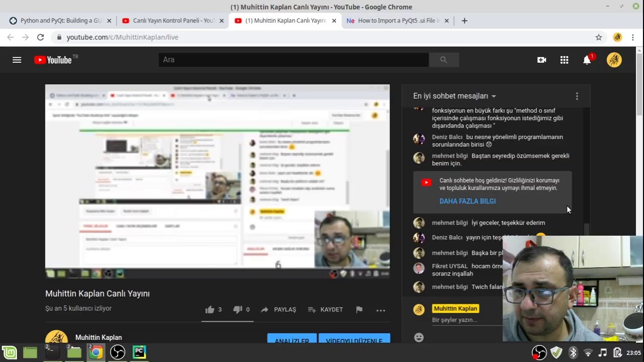
Task: Click the YouTube search magnifier button
Action: [x=443, y=60]
